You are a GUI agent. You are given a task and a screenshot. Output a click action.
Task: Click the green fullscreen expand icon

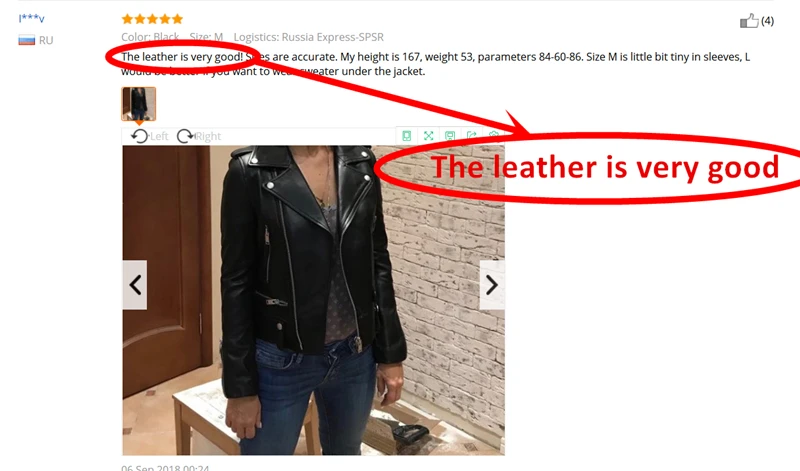click(x=429, y=136)
